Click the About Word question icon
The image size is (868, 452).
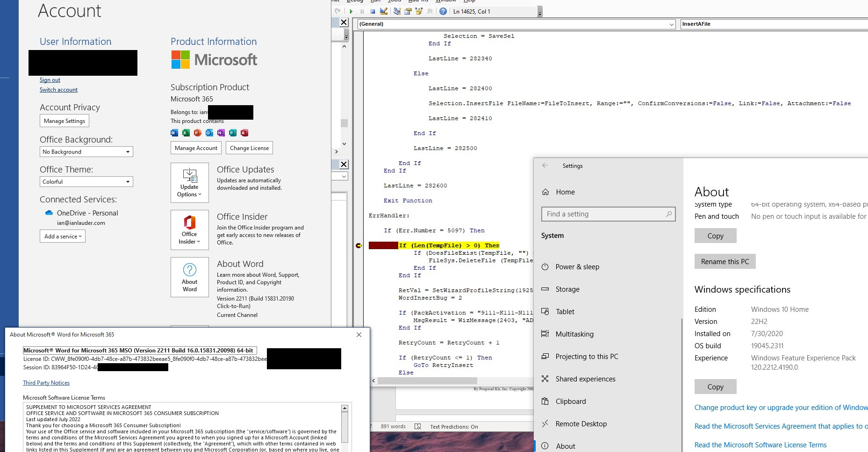[190, 277]
